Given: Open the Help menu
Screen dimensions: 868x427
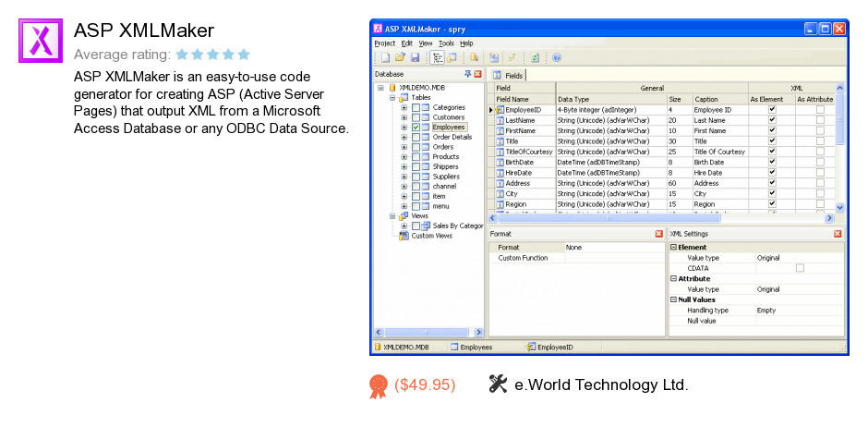Looking at the screenshot, I should click(x=466, y=43).
